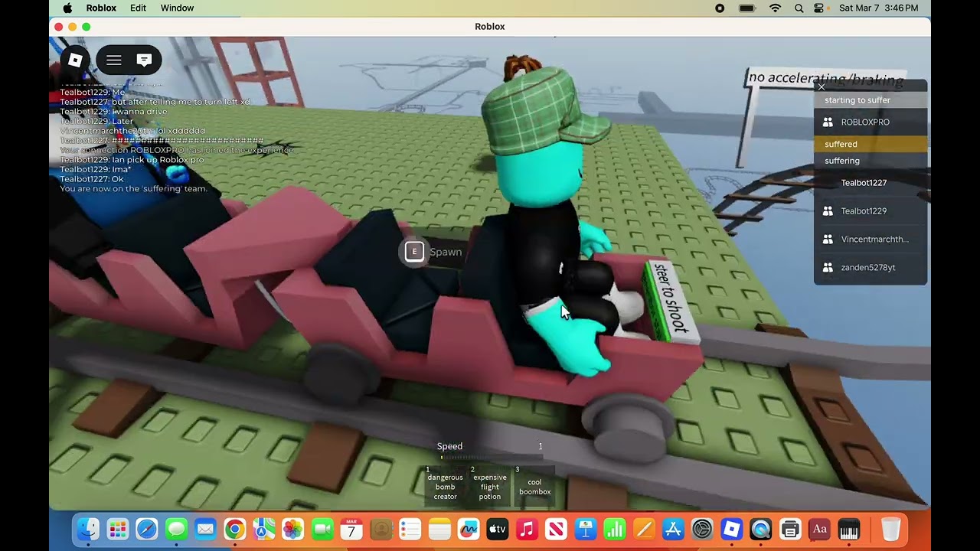Open Trash from the Dock

[890, 529]
